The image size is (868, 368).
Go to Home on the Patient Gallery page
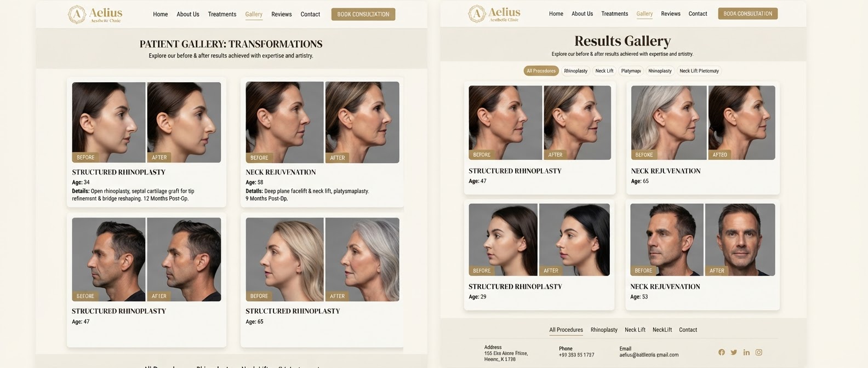pyautogui.click(x=161, y=14)
